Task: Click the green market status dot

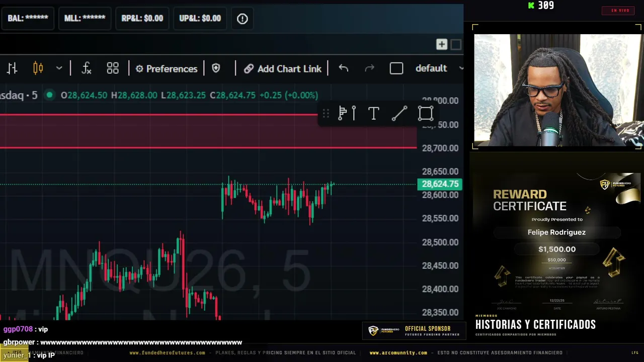Action: coord(49,95)
